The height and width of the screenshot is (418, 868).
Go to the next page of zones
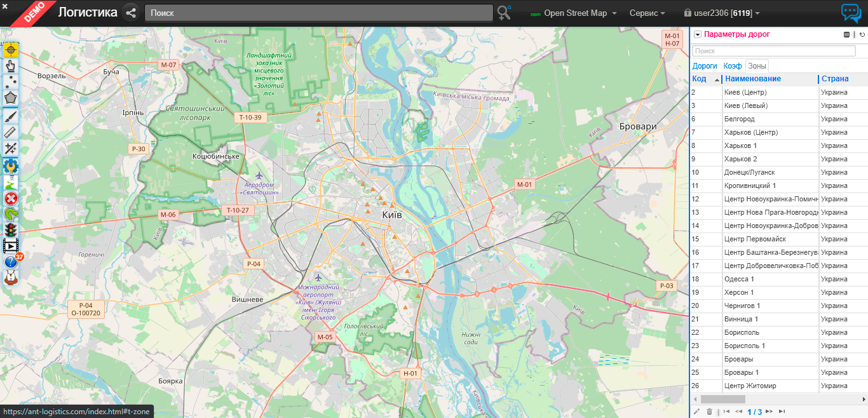[770, 412]
